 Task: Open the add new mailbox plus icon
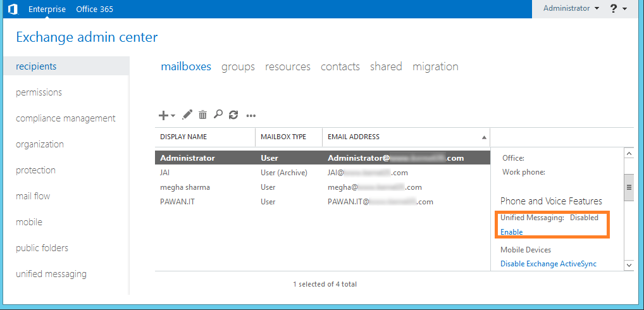(x=163, y=115)
